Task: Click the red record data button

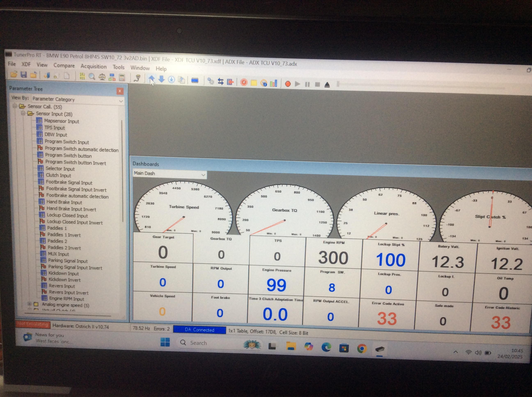Action: [288, 84]
